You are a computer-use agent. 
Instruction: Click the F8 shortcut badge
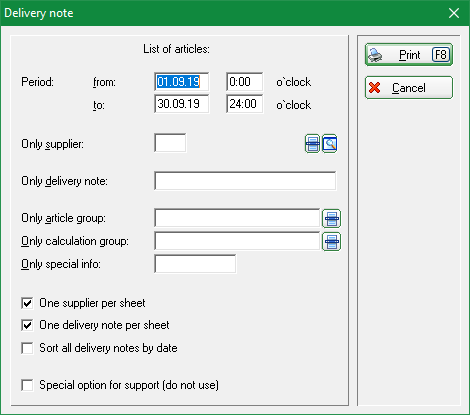(441, 55)
